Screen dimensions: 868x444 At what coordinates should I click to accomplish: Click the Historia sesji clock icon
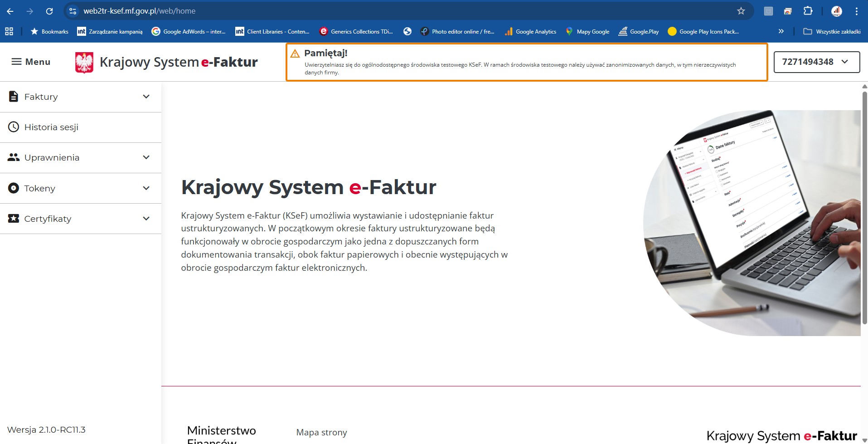(14, 127)
